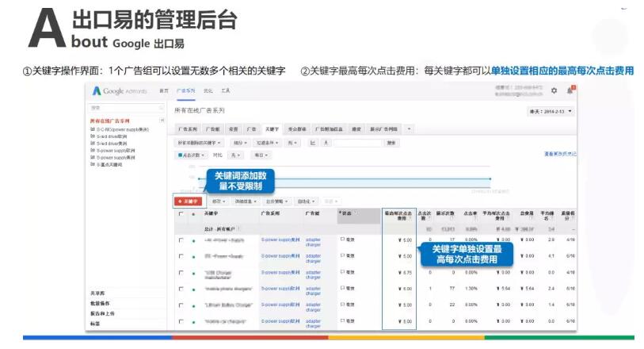
Task: Click the adapter charger ad group link
Action: (x=313, y=239)
